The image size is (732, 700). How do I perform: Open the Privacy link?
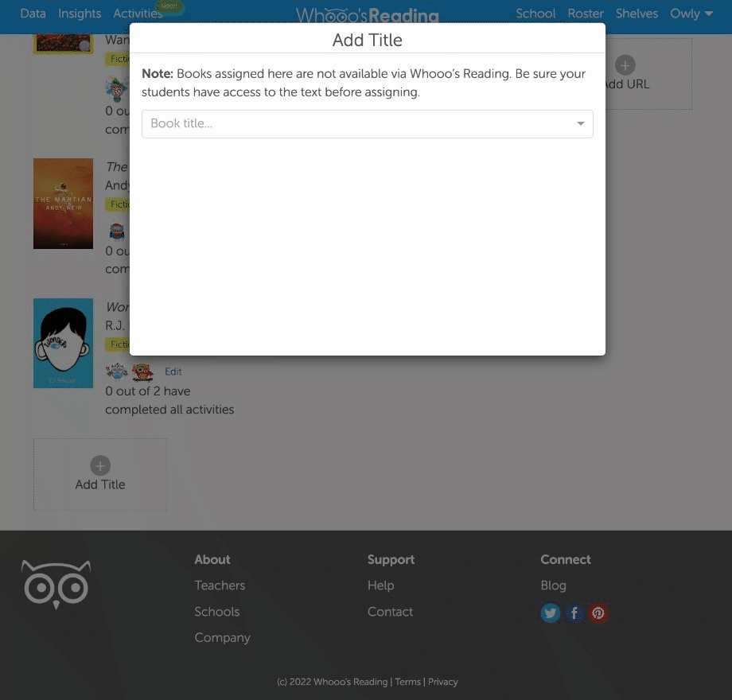point(442,682)
